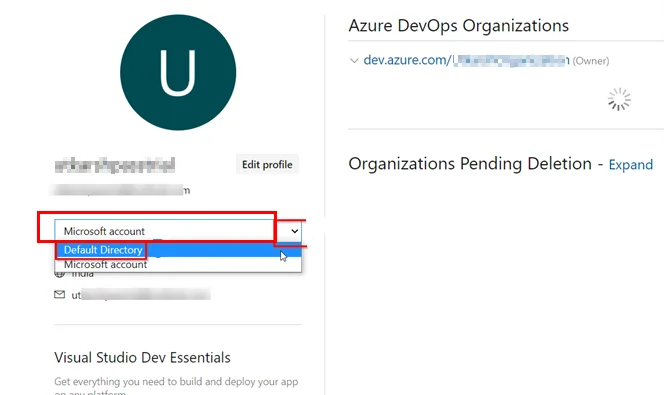Open the dev.azure.com organization link
The height and width of the screenshot is (395, 664).
[466, 60]
